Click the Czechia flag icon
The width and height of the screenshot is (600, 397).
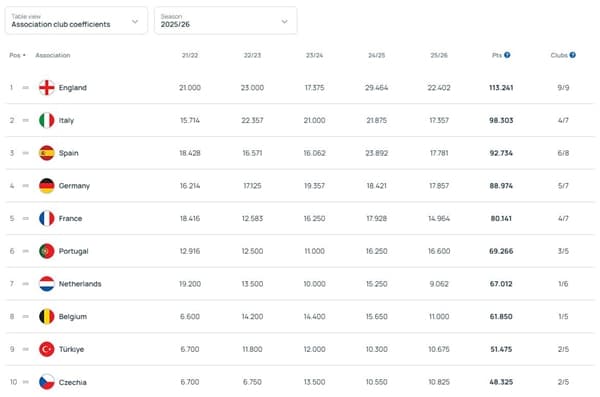coord(47,382)
